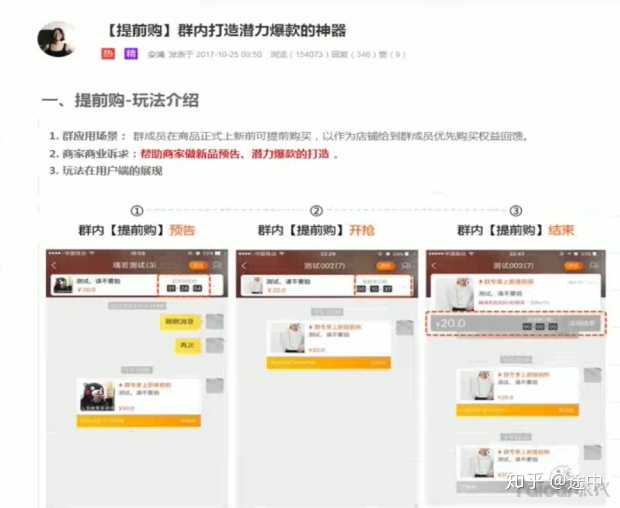Click the caption 群内【提前购】结束
Screen dimensions: 620x508
click(x=516, y=230)
